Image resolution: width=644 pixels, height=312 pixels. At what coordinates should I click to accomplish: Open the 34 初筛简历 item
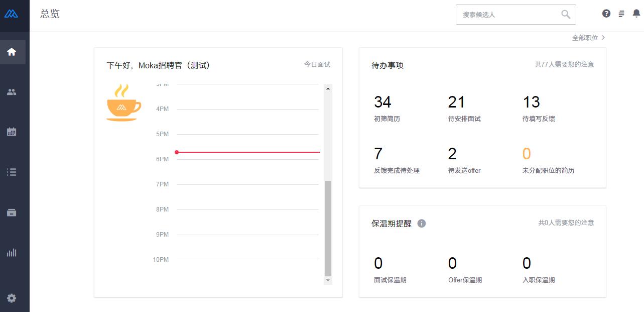point(387,109)
